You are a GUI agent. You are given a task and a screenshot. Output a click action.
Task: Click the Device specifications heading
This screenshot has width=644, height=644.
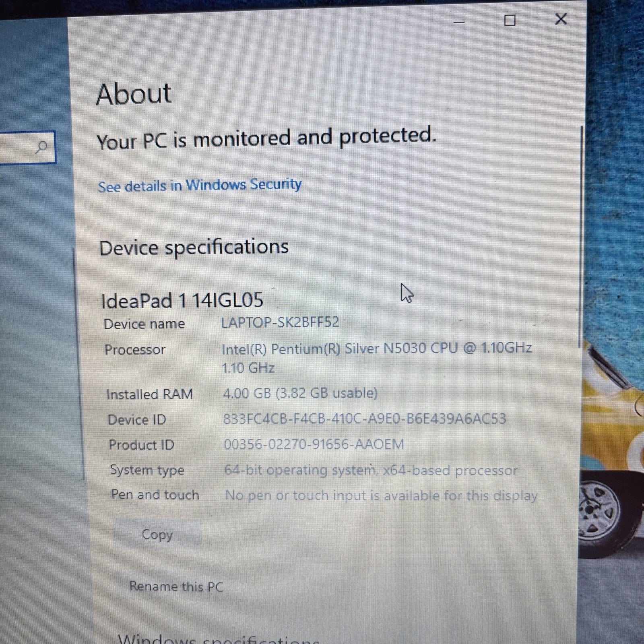(x=194, y=247)
